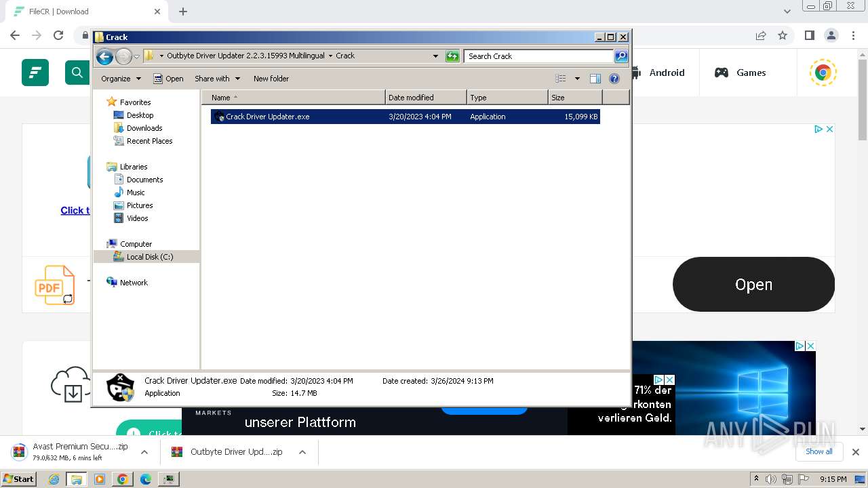The height and width of the screenshot is (488, 868).
Task: Open Microsoft Edge from taskbar
Action: click(x=145, y=479)
